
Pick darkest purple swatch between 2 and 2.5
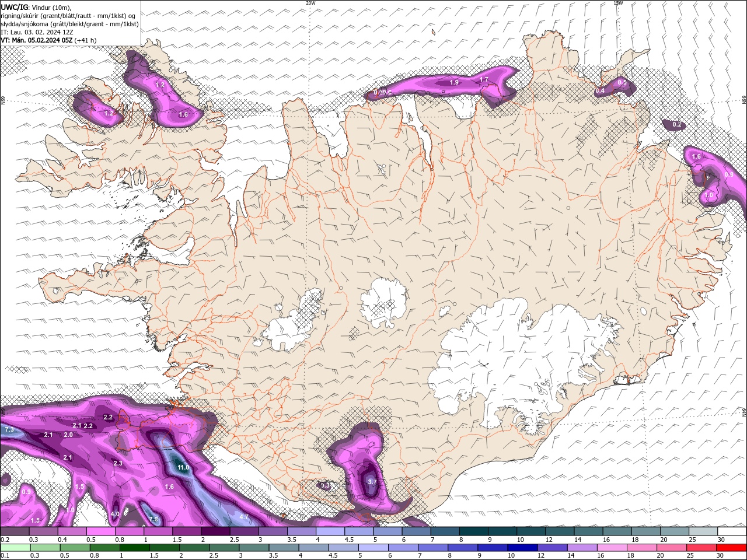point(215,531)
